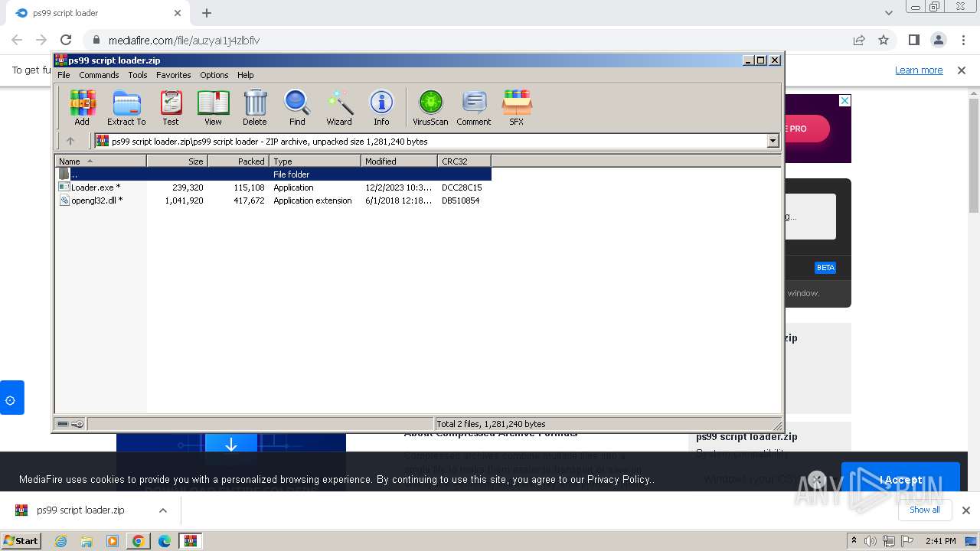The image size is (980, 551).
Task: Open a new Chrome tab
Action: click(x=207, y=13)
